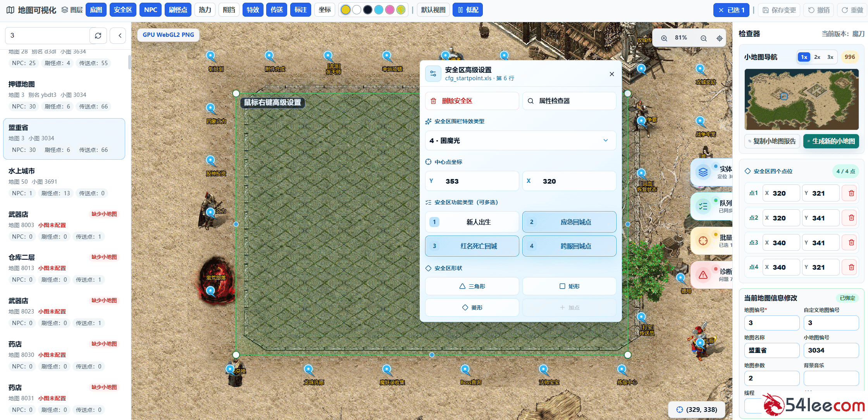The width and height of the screenshot is (868, 420).
Task: Choose the 菱形 safe zone shape
Action: point(472,308)
